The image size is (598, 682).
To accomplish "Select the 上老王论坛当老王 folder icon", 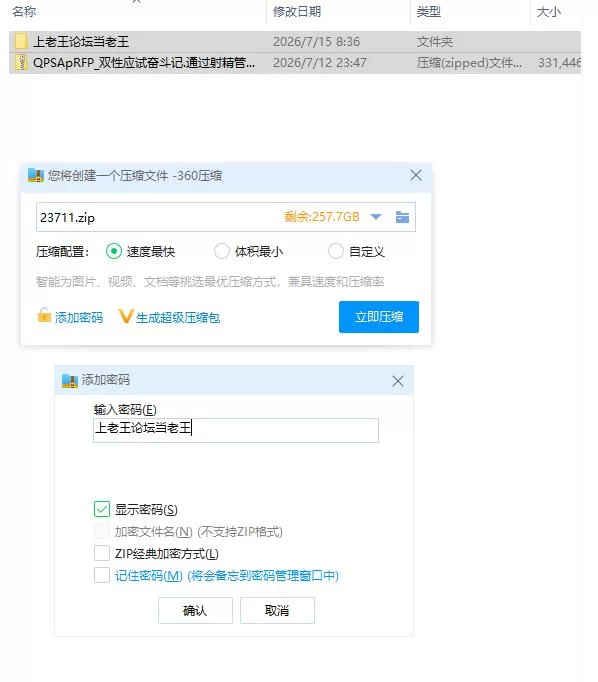I will pos(21,41).
